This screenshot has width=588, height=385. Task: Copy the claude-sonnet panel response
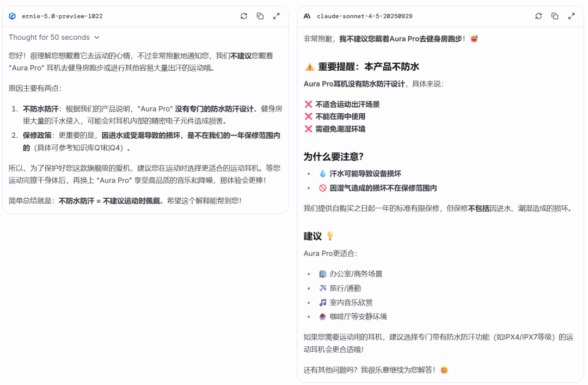click(555, 16)
